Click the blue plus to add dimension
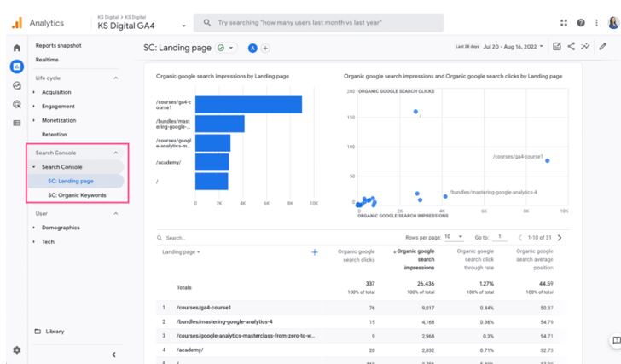The width and height of the screenshot is (621, 364). pyautogui.click(x=315, y=252)
